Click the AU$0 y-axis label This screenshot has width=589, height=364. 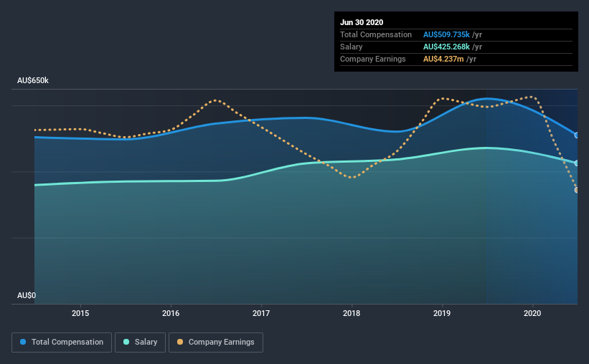(x=27, y=295)
